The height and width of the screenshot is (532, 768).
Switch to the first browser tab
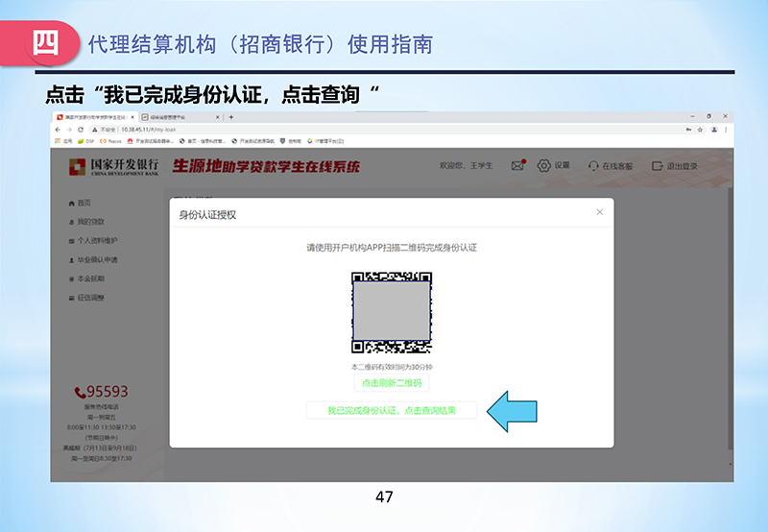coord(95,117)
